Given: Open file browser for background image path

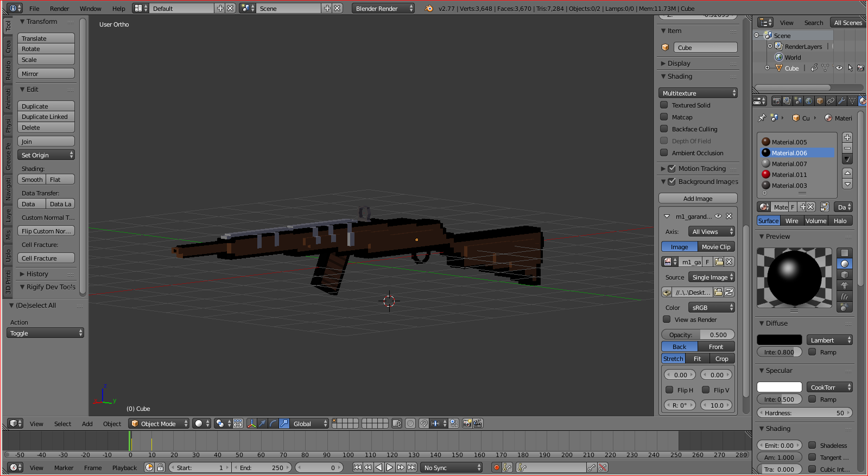Looking at the screenshot, I should tap(719, 292).
